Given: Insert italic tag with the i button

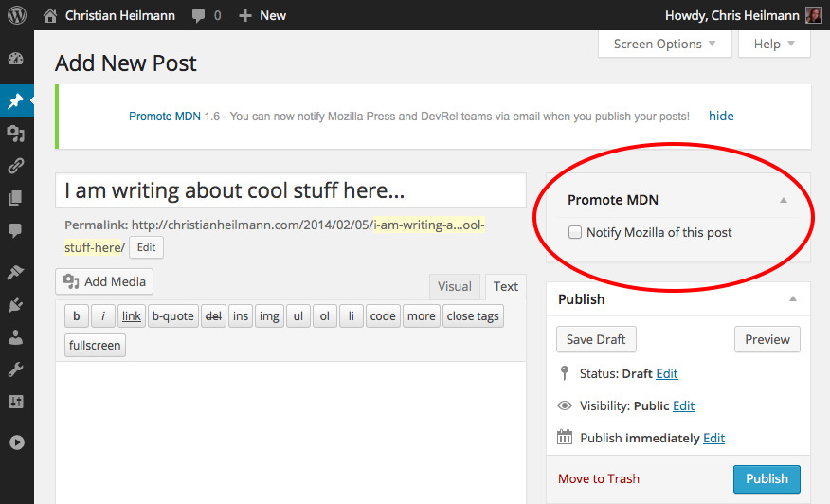Looking at the screenshot, I should click(103, 316).
